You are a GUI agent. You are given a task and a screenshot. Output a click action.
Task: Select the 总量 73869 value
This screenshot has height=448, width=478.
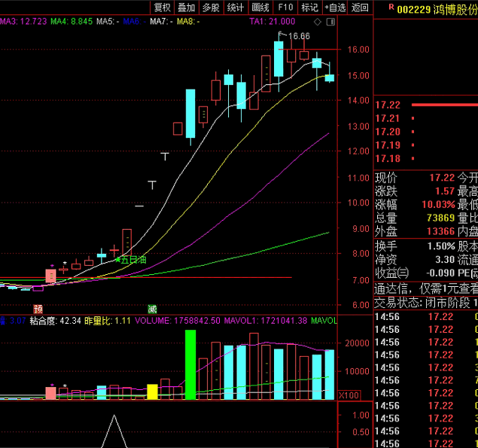point(441,218)
